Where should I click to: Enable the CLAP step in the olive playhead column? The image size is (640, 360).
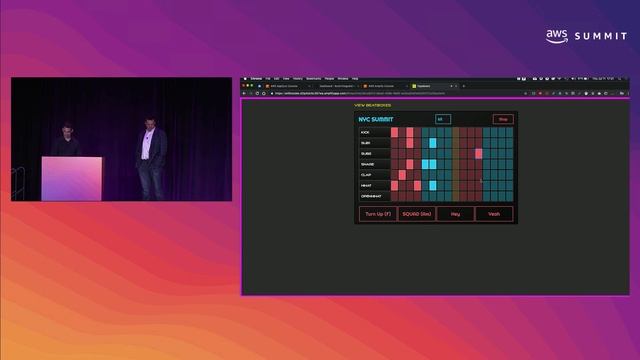click(x=456, y=175)
